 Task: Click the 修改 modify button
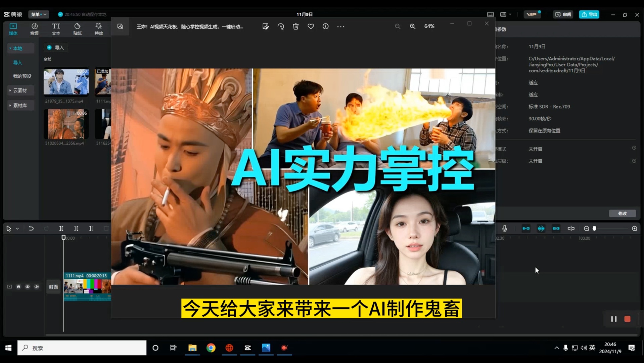622,213
